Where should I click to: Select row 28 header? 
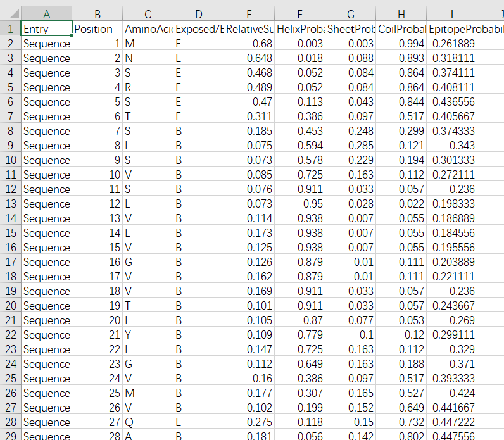(10, 422)
